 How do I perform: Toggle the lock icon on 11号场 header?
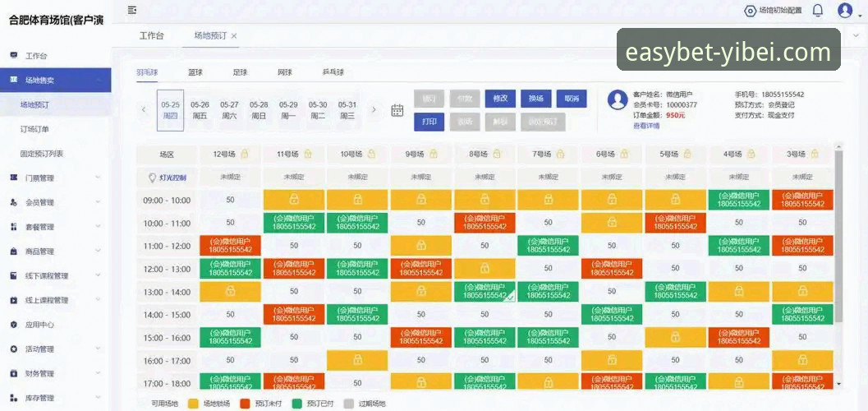click(308, 154)
